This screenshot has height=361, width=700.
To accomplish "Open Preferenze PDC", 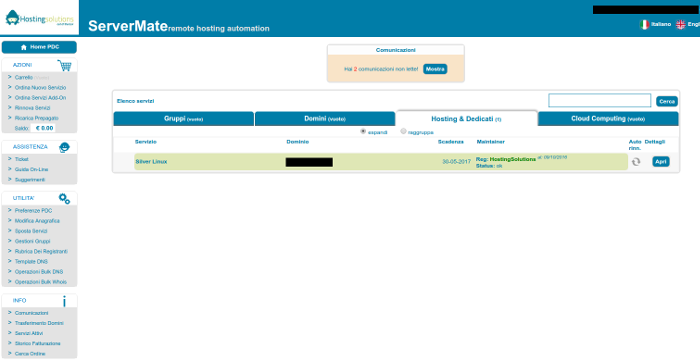I will 33,211.
